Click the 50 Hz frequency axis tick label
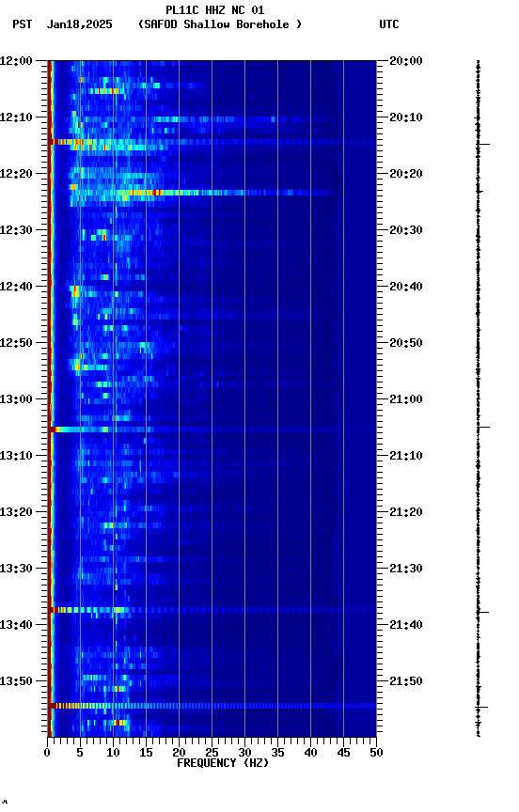Screen dimensions: 519x812 coord(376,753)
